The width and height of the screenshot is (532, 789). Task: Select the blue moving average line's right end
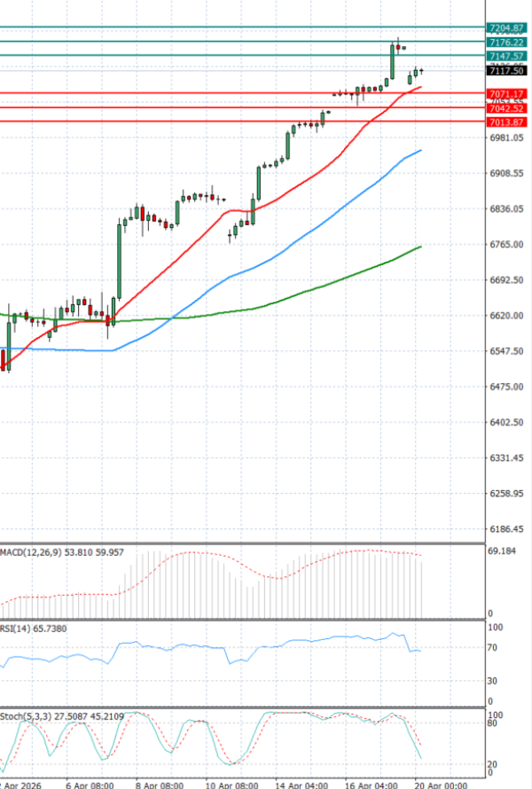(x=419, y=151)
